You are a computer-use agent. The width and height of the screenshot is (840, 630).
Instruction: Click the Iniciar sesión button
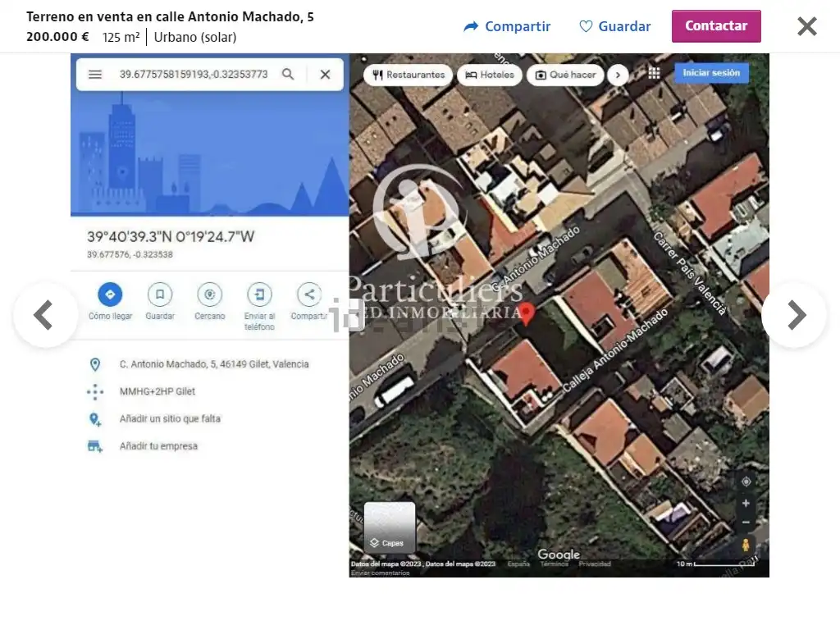point(711,73)
